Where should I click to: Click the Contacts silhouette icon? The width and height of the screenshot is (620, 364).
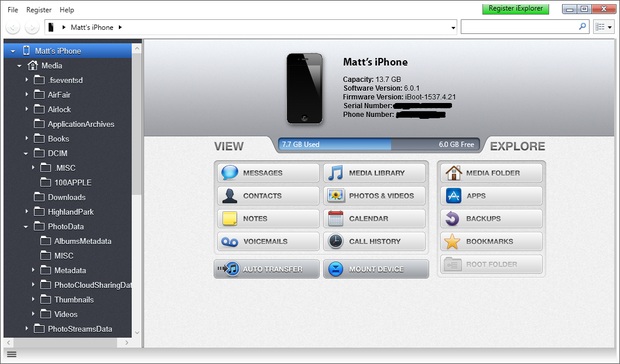click(229, 196)
